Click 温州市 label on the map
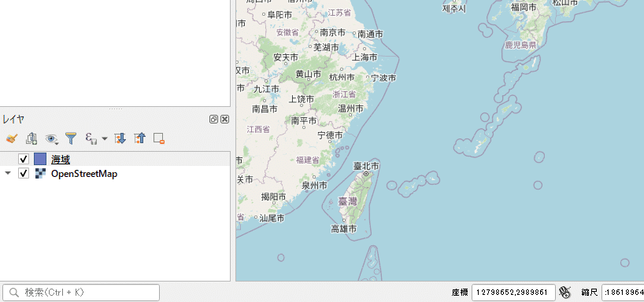 (350, 109)
